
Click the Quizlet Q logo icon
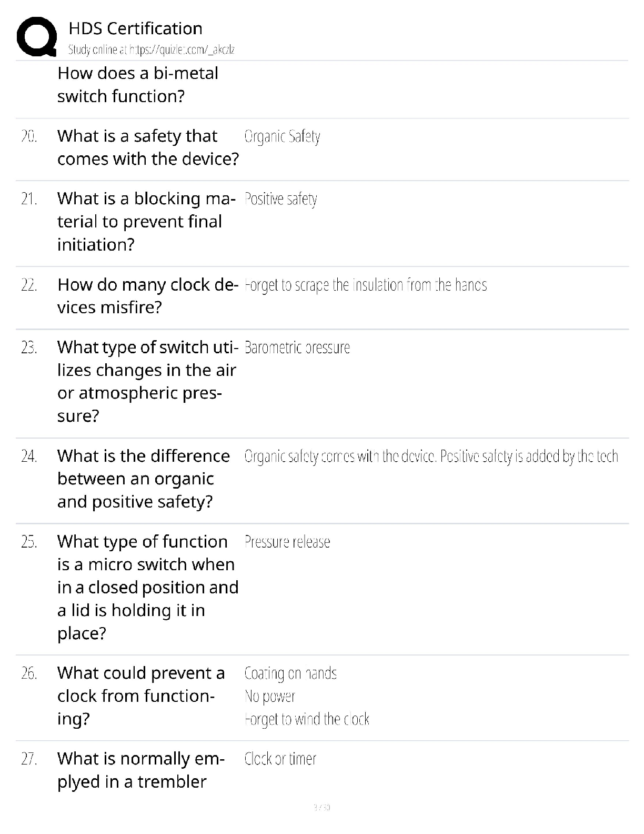coord(37,37)
